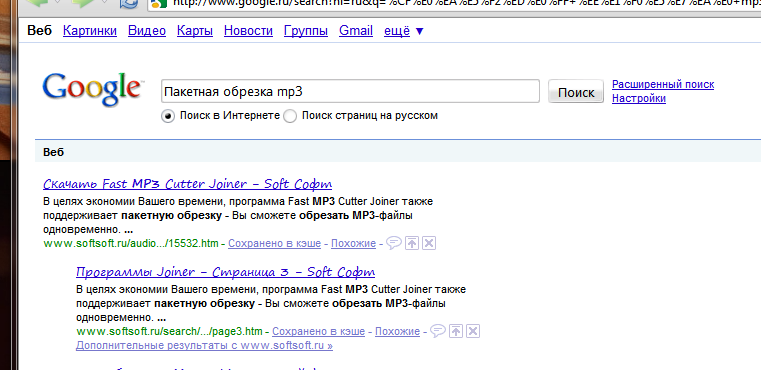Open the Настройки link

(x=639, y=99)
